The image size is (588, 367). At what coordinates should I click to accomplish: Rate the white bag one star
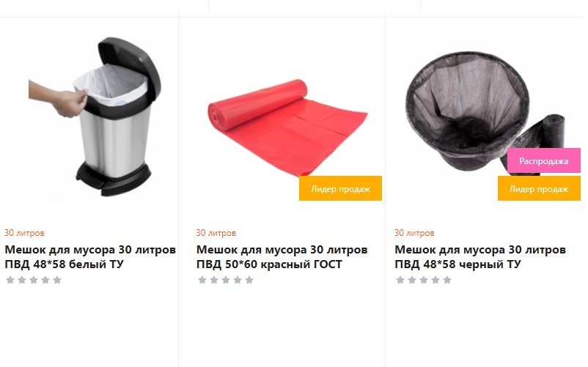[10, 280]
